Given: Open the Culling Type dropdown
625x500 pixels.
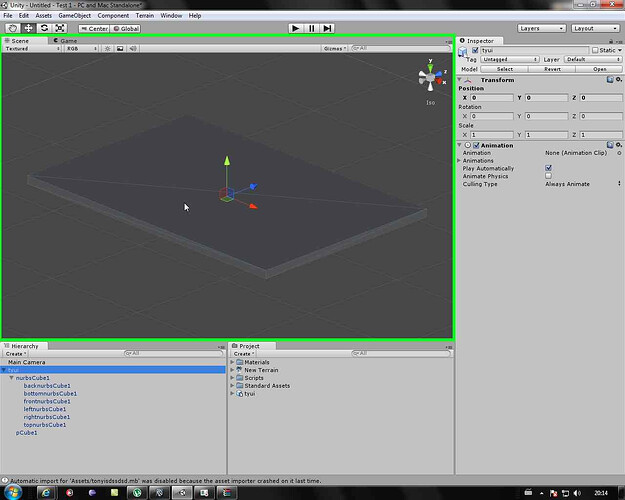Looking at the screenshot, I should [x=583, y=184].
